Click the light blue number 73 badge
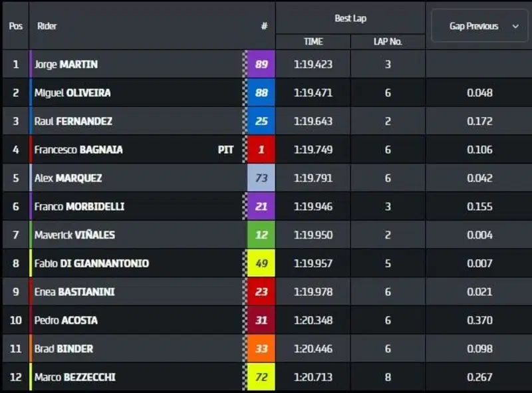 (x=261, y=178)
